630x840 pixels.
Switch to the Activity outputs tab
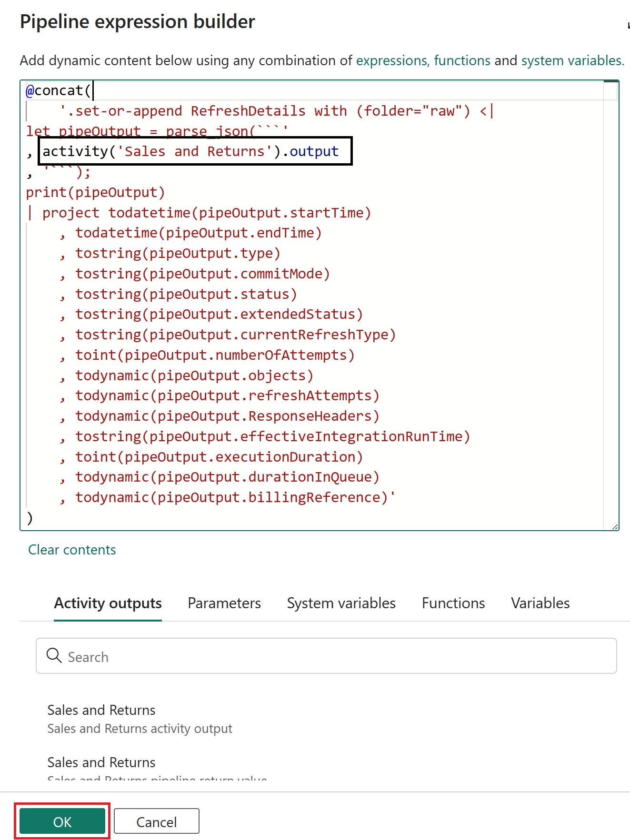tap(108, 603)
